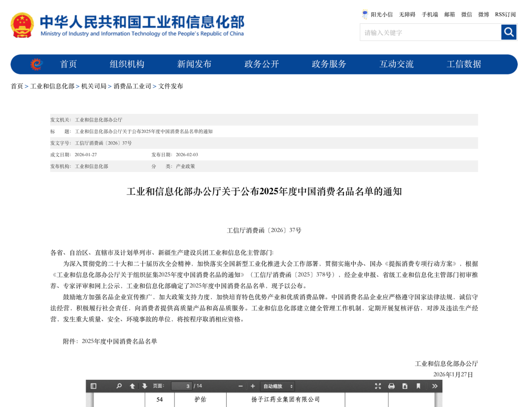Switch PDF to presentation fullscreen mode
The width and height of the screenshot is (532, 407).
[x=378, y=386]
